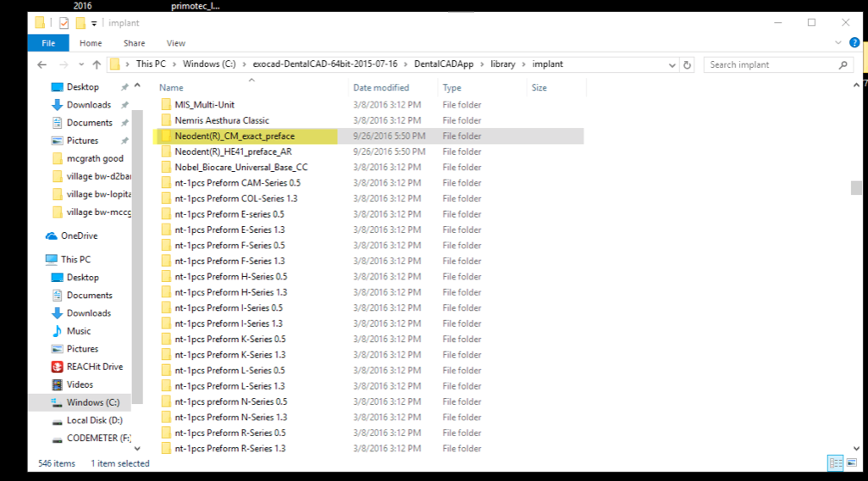Click the search magnifier icon
The width and height of the screenshot is (868, 481).
(x=843, y=64)
